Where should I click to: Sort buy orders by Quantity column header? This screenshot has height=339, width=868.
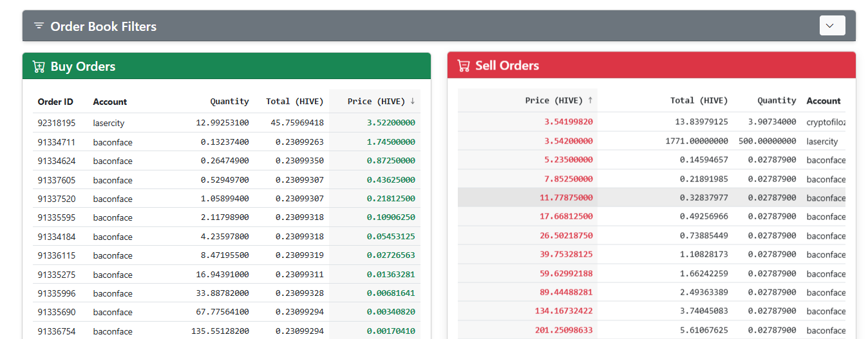(229, 102)
